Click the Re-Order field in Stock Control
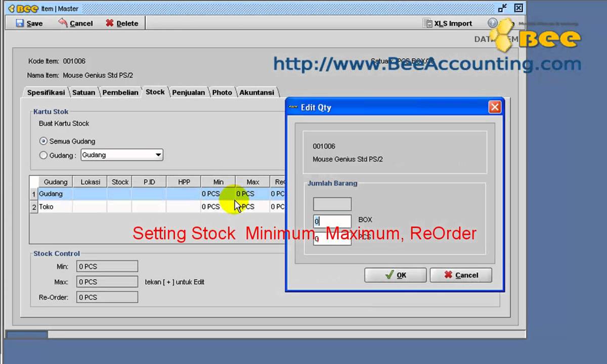Screen dimensions: 607x364 tap(107, 297)
